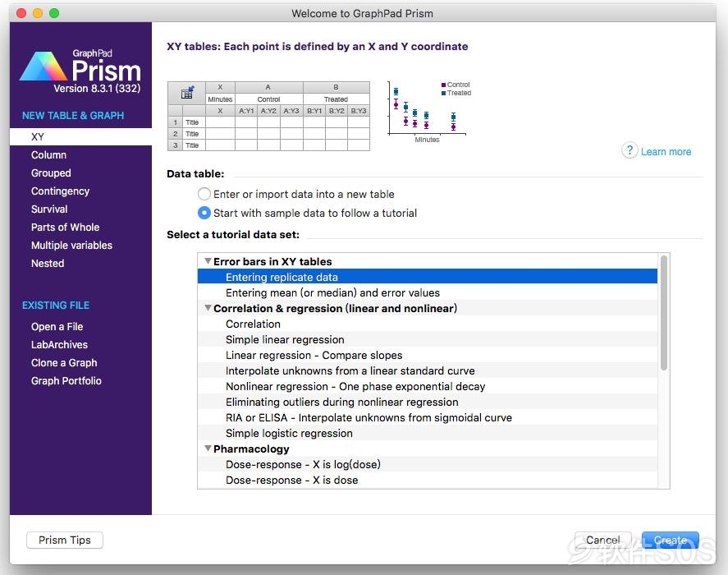Open Graph Portfolio option
The height and width of the screenshot is (575, 728).
click(x=66, y=381)
